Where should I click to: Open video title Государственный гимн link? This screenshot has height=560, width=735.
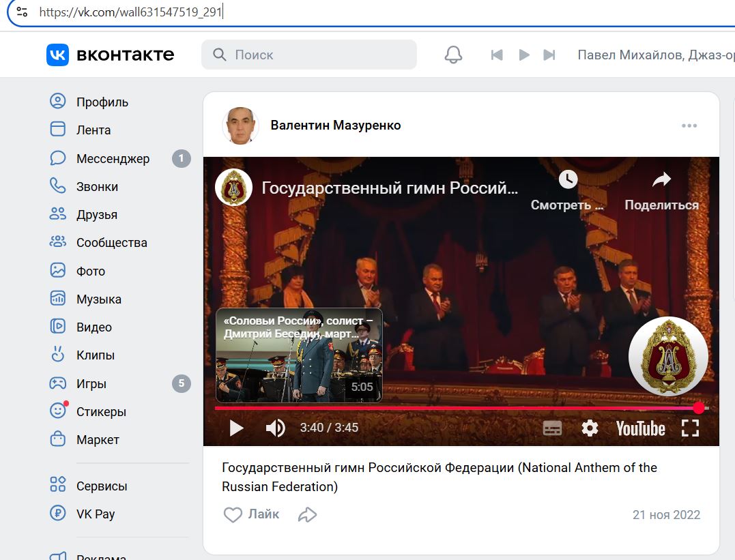point(390,188)
